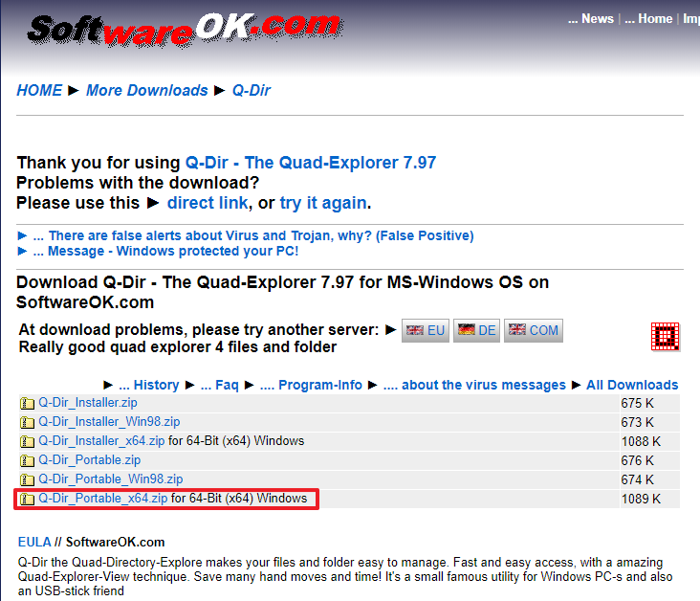Use the direct link for download
The width and height of the screenshot is (700, 601).
click(208, 203)
